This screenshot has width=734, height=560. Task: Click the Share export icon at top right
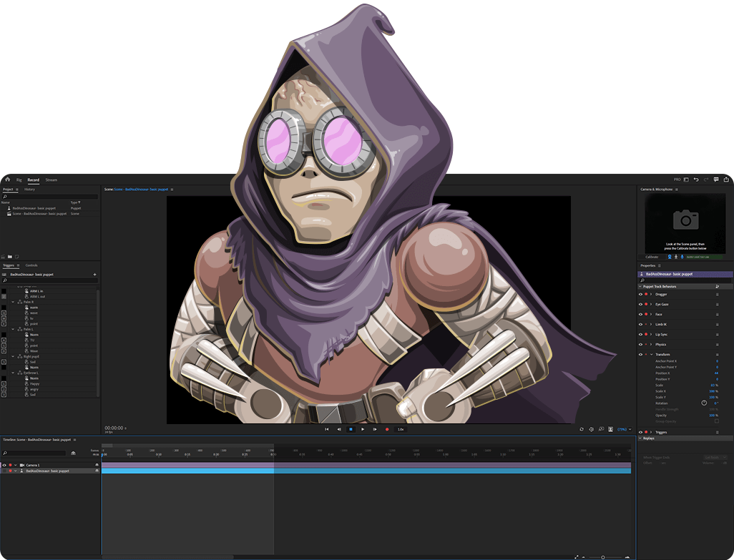[726, 180]
